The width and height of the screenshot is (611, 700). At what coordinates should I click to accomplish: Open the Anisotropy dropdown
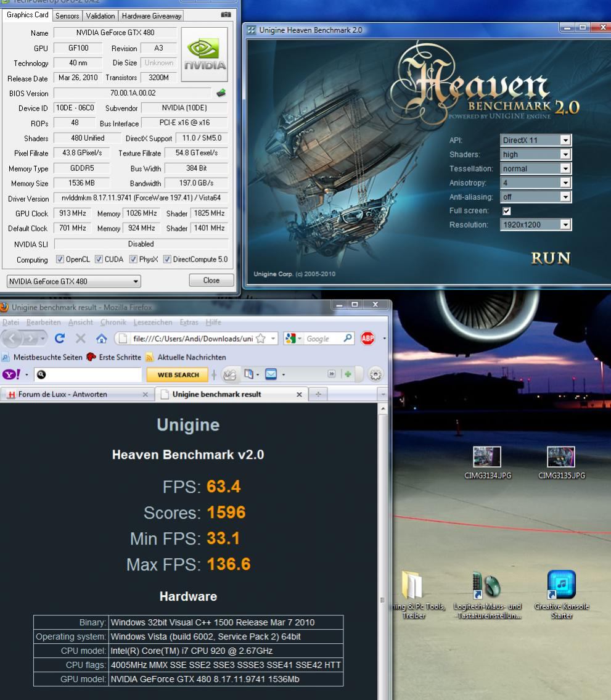click(536, 183)
